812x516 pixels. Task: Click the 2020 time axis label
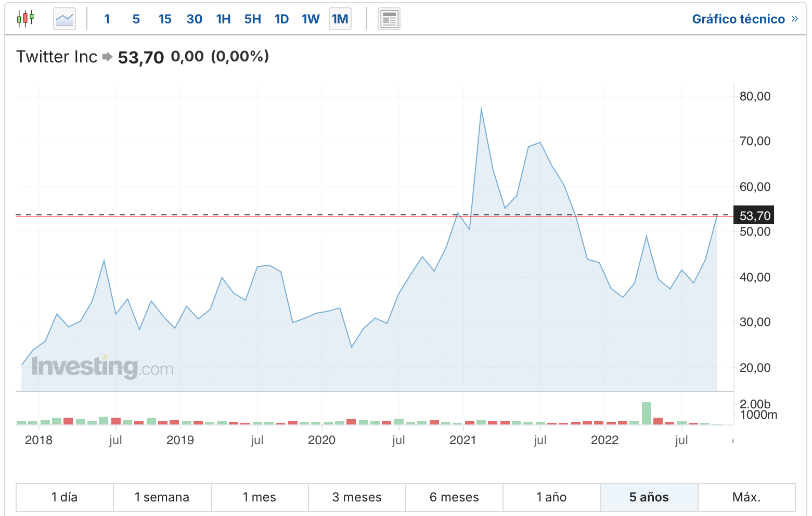[x=321, y=440]
